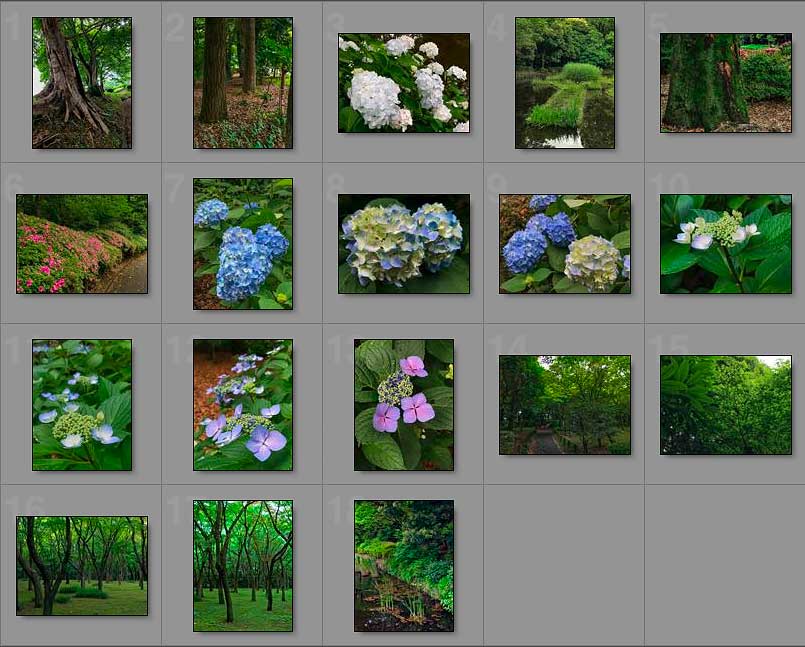The image size is (805, 647).
Task: Select photo 11 portrait white lacecap hydrangea
Action: (x=82, y=405)
